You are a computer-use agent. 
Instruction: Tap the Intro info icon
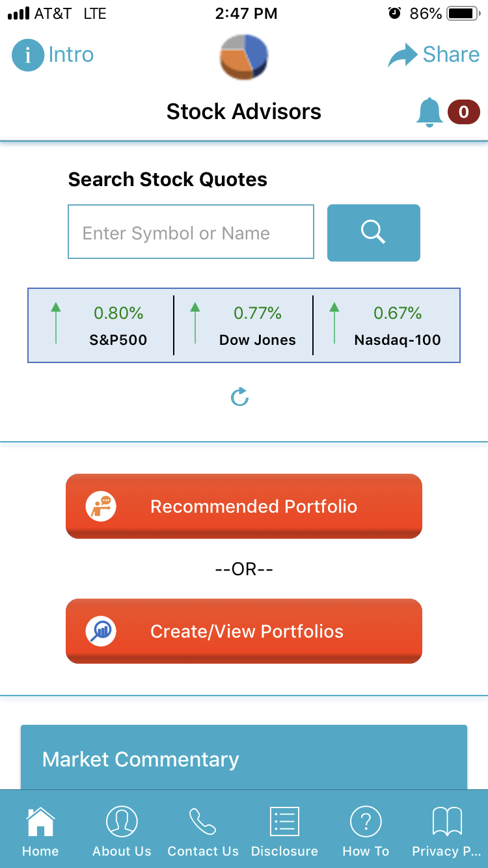[x=27, y=55]
